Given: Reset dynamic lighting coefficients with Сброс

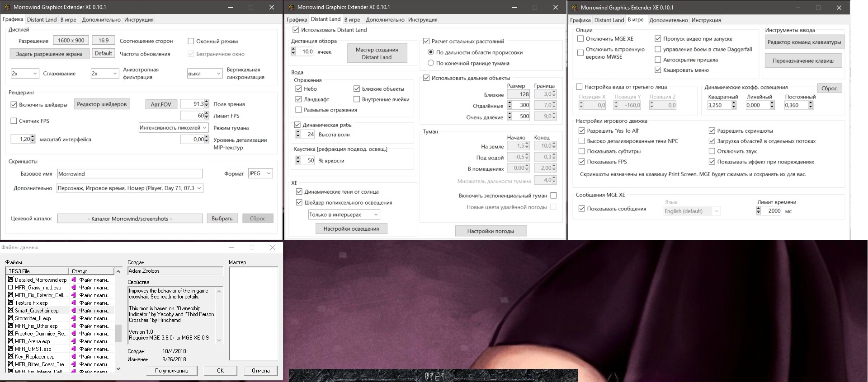Looking at the screenshot, I should click(829, 89).
